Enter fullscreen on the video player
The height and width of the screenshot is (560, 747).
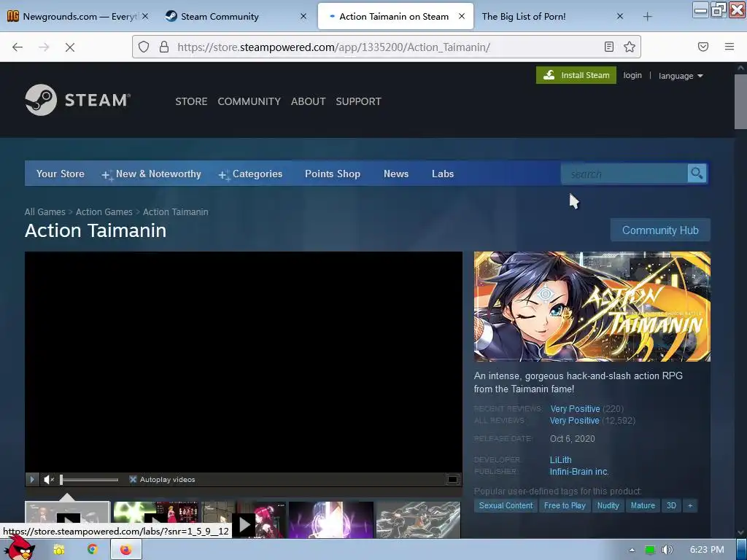(x=452, y=480)
